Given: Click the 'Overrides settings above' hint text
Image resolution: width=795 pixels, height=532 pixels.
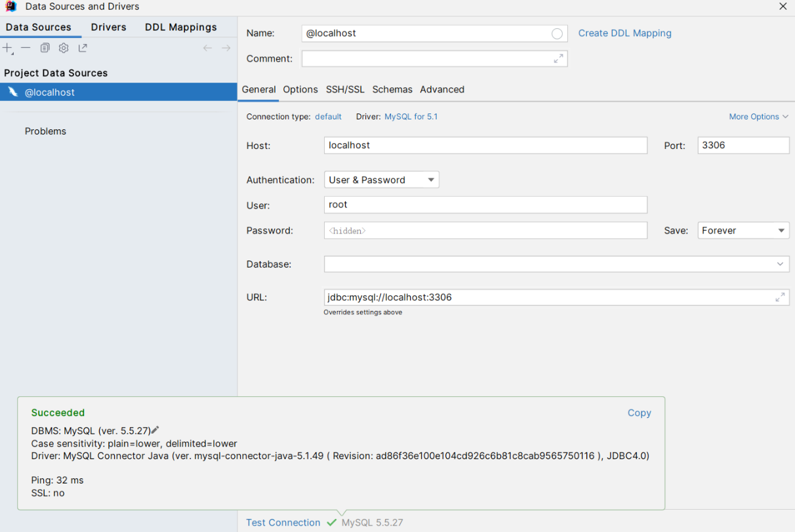Looking at the screenshot, I should (x=363, y=312).
